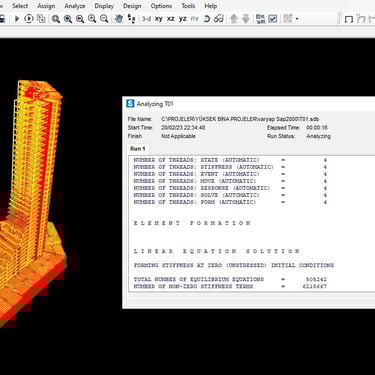
Task: Click the file path ending T01.sdb
Action: 240,119
